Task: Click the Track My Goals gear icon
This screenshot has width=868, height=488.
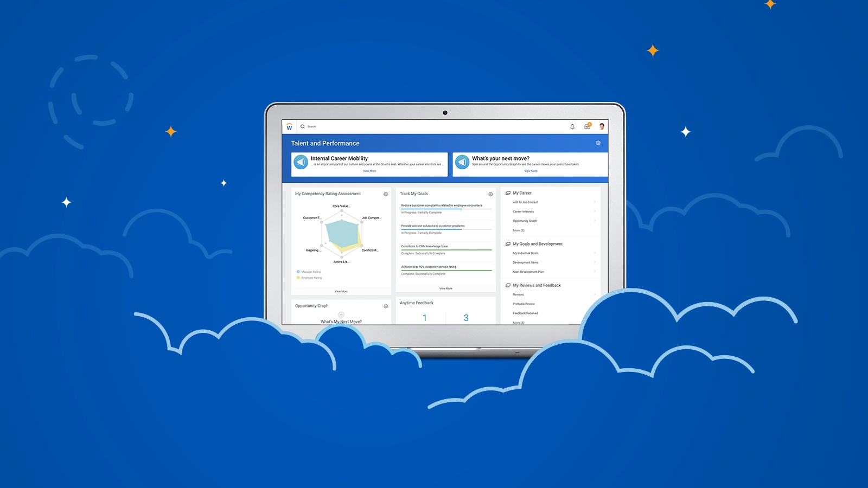Action: coord(490,194)
